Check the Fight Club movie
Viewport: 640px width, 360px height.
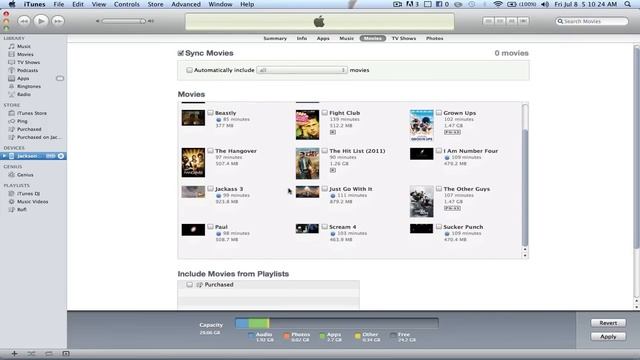point(325,113)
